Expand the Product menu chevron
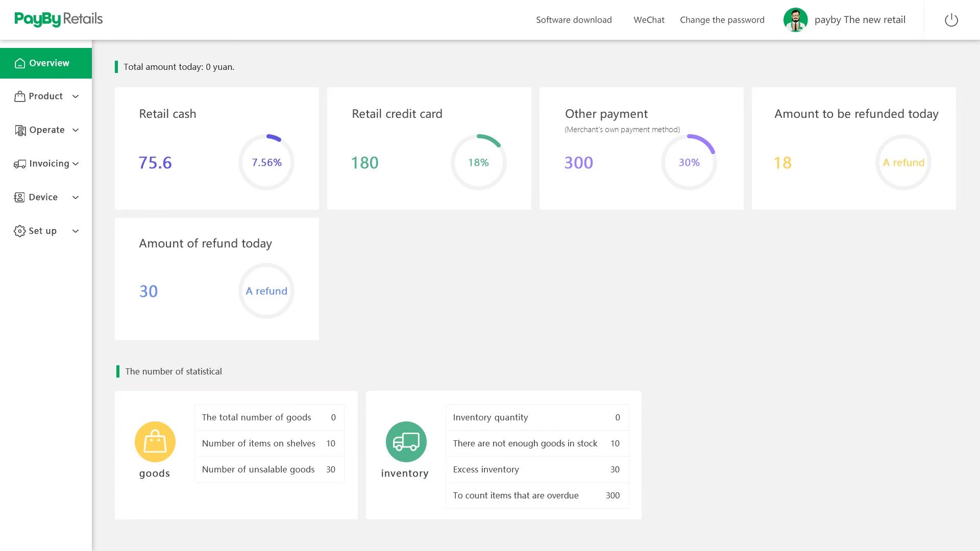Viewport: 980px width, 551px height. tap(76, 96)
